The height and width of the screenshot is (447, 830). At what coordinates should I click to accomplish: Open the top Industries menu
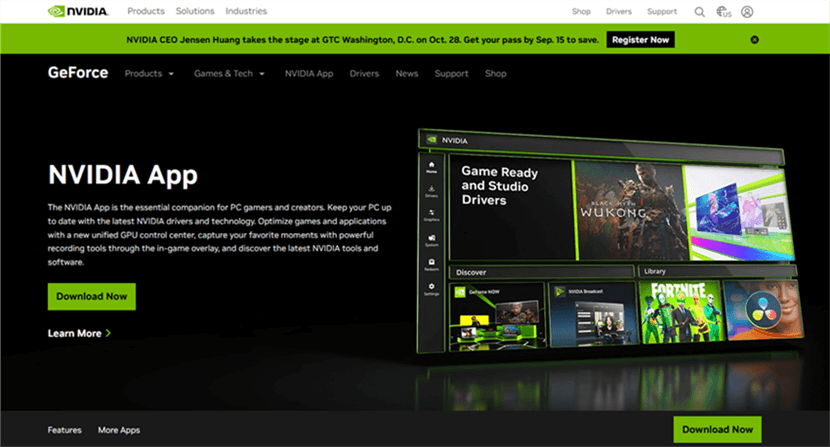[x=246, y=11]
